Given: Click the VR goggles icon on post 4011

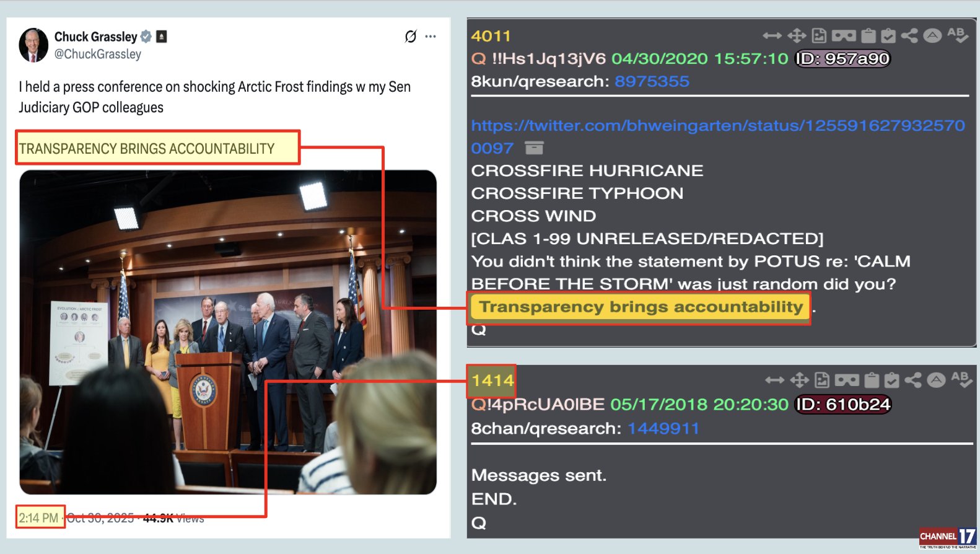Looking at the screenshot, I should [844, 36].
